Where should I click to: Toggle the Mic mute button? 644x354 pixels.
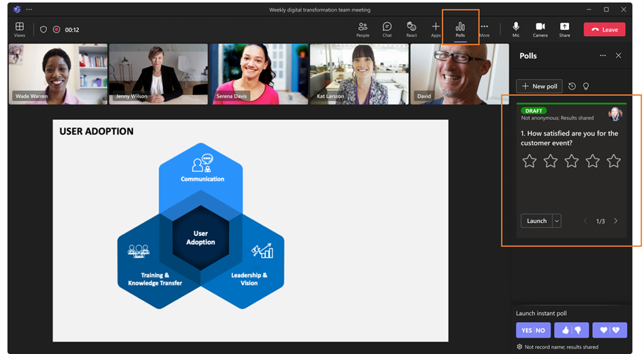516,29
